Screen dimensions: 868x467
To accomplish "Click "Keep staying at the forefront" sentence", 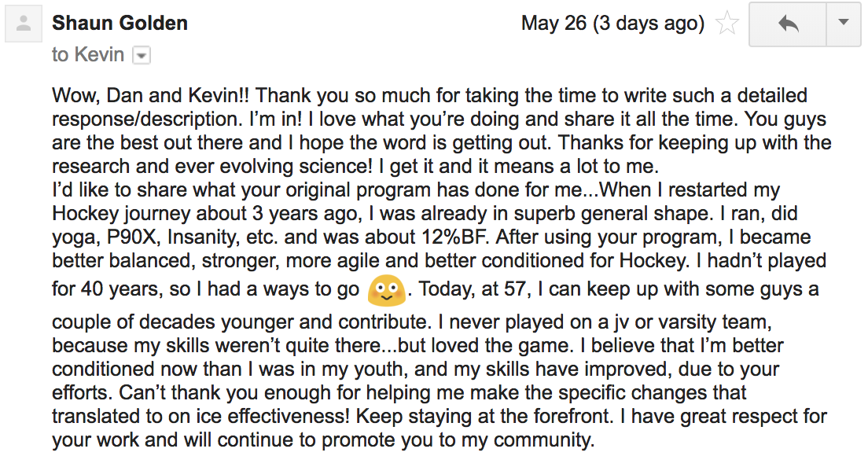I will [484, 416].
